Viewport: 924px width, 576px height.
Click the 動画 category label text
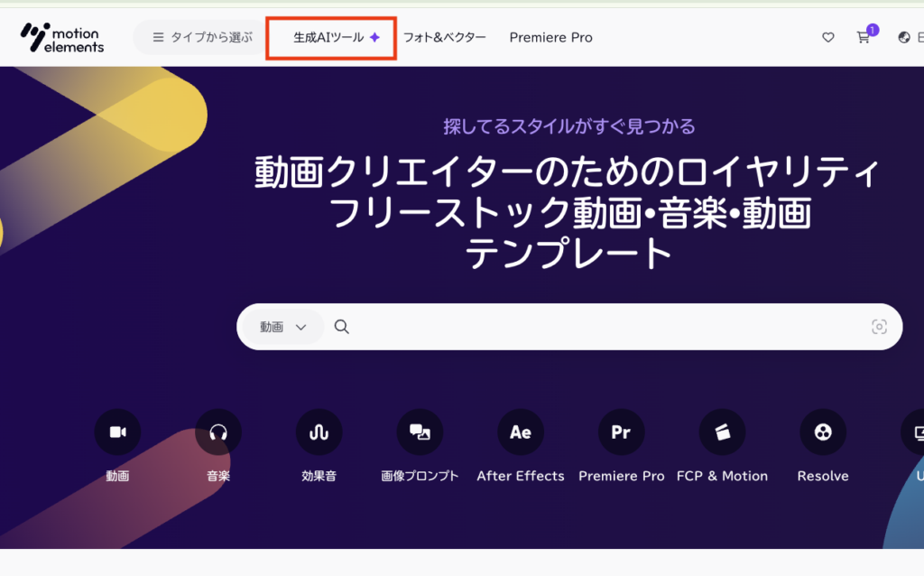(117, 476)
